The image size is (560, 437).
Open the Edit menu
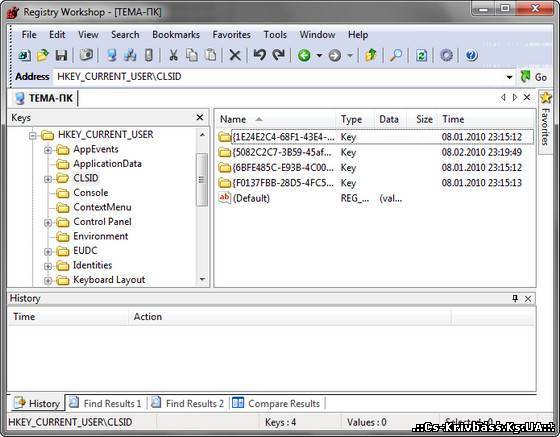(57, 35)
